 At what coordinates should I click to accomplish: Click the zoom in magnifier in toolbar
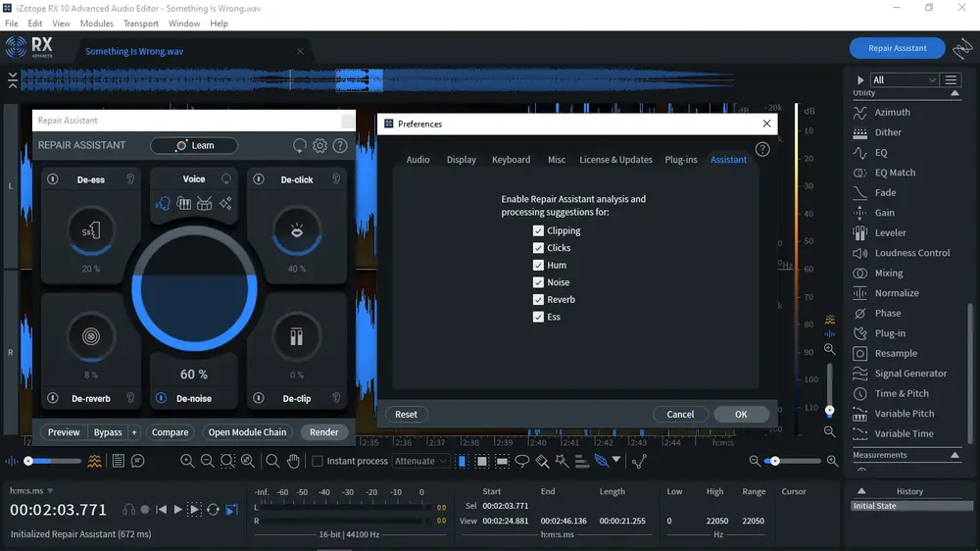tap(187, 462)
